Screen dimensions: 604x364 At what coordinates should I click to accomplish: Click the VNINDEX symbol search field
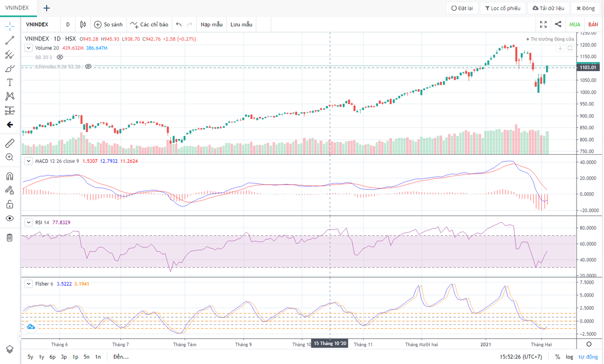[41, 25]
